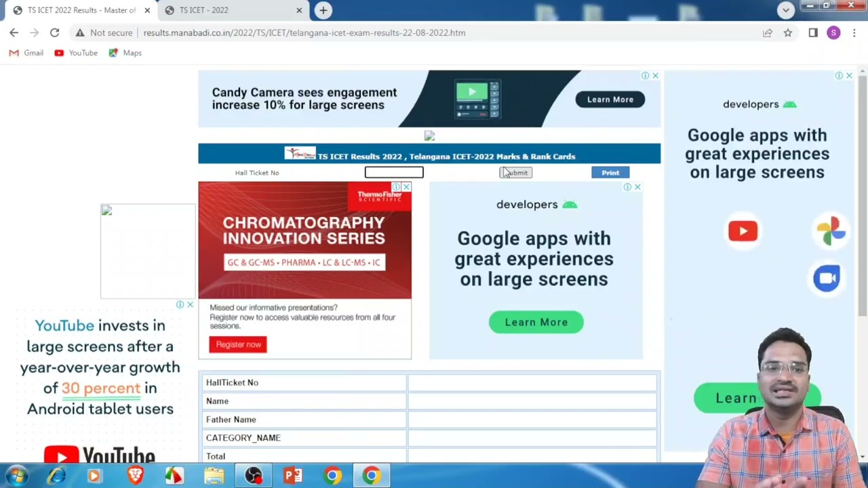This screenshot has height=488, width=868.
Task: Open the Chrome three-dot menu
Action: click(x=854, y=33)
